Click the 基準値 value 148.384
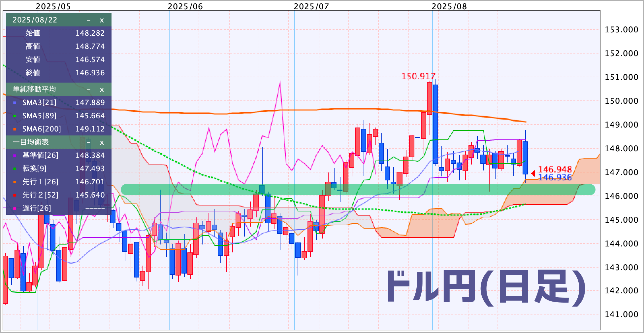644x333 pixels. click(x=90, y=155)
